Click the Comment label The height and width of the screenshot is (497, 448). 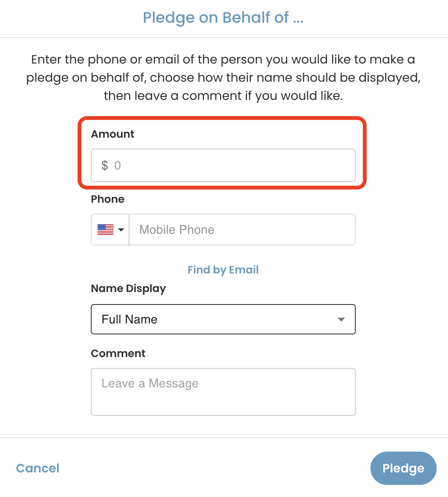pos(118,353)
